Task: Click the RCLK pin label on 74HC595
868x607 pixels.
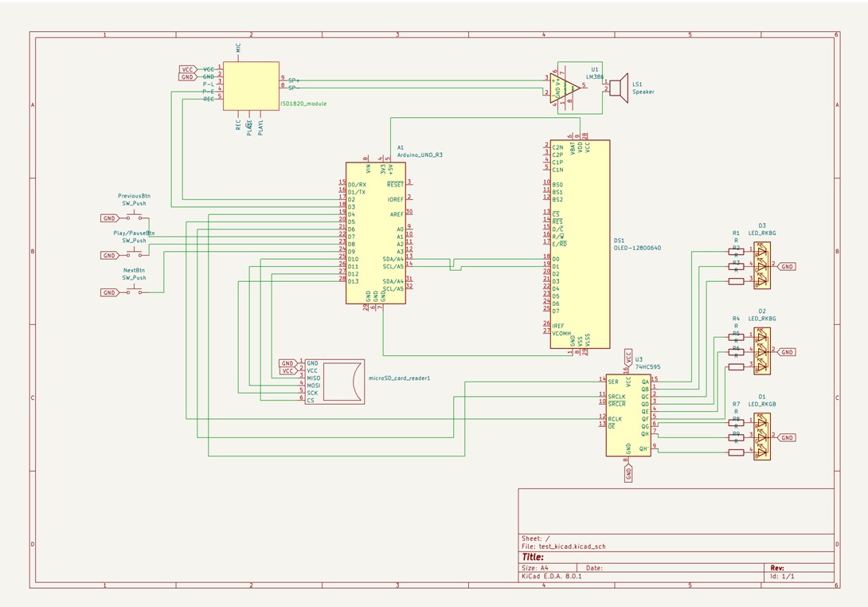Action: pos(615,419)
